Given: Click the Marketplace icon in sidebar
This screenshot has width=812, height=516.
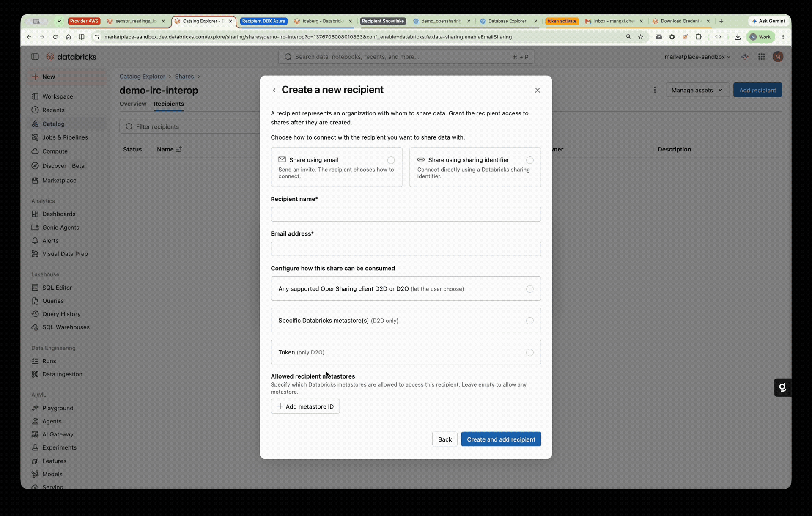Looking at the screenshot, I should coord(35,181).
